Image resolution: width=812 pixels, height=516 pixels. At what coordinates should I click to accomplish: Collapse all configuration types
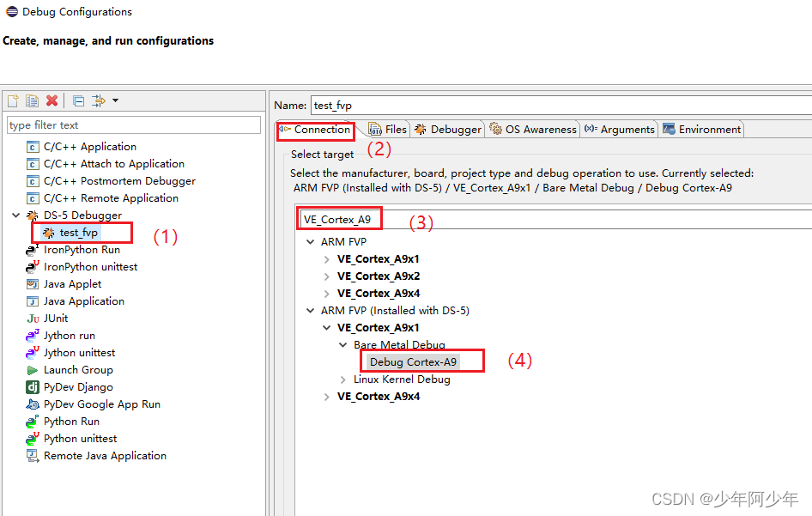point(76,100)
